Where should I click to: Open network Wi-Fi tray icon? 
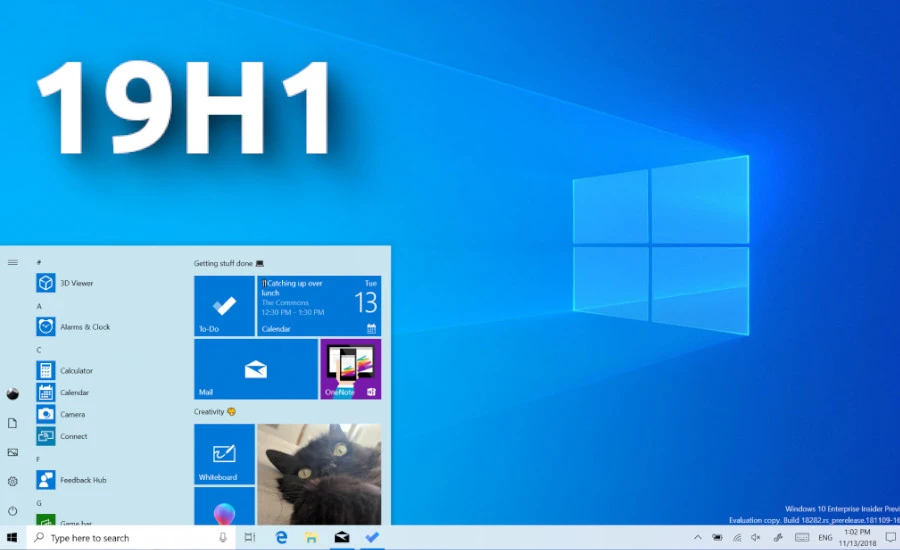coord(737,538)
